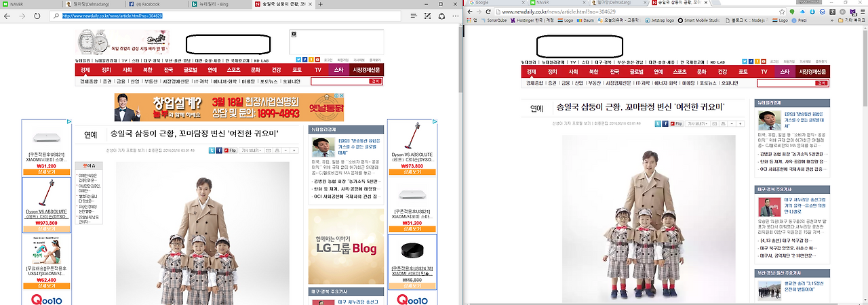Click the Chrome back arrow
This screenshot has height=305, width=868.
471,12
